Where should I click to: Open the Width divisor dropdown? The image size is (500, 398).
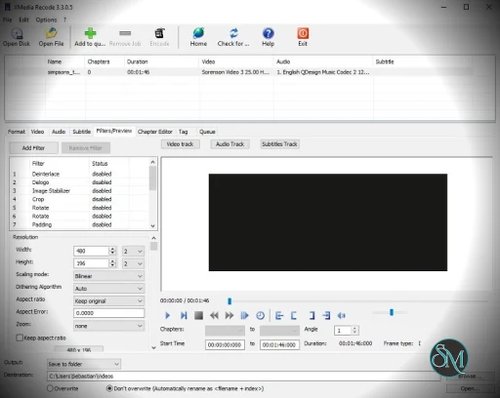[133, 251]
